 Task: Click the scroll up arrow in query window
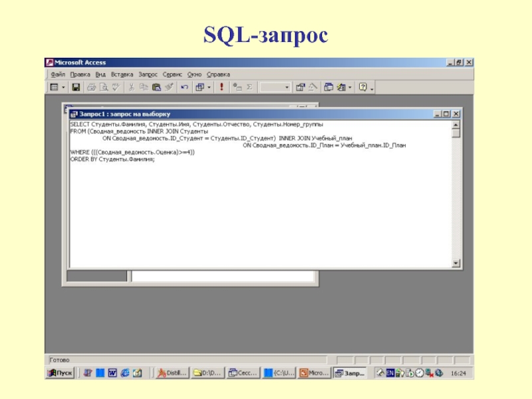(456, 124)
